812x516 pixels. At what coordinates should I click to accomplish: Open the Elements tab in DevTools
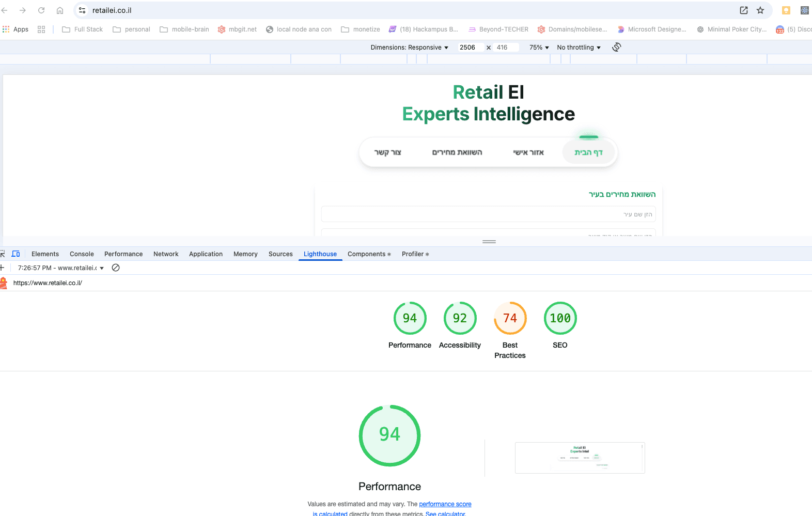pyautogui.click(x=45, y=254)
